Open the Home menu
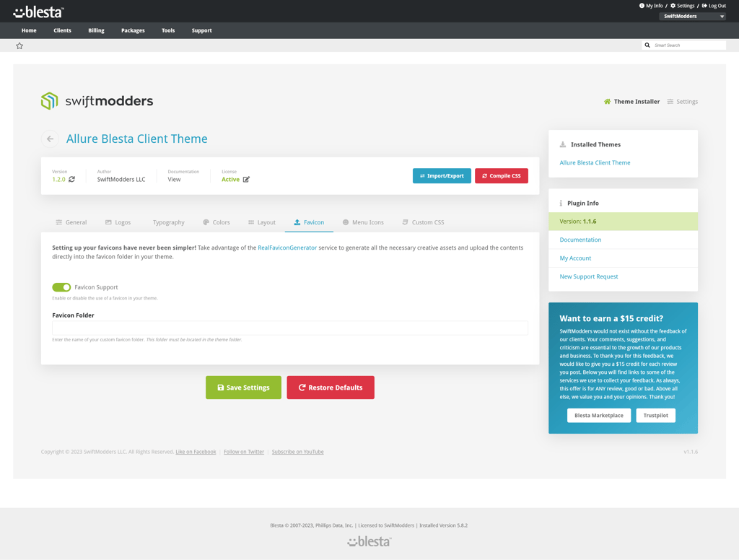Image resolution: width=739 pixels, height=560 pixels. click(29, 30)
